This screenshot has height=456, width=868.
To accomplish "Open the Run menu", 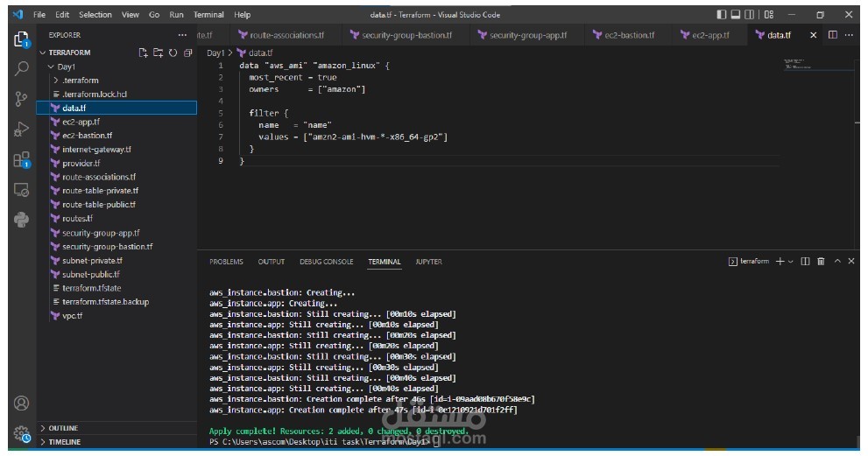I will click(176, 15).
